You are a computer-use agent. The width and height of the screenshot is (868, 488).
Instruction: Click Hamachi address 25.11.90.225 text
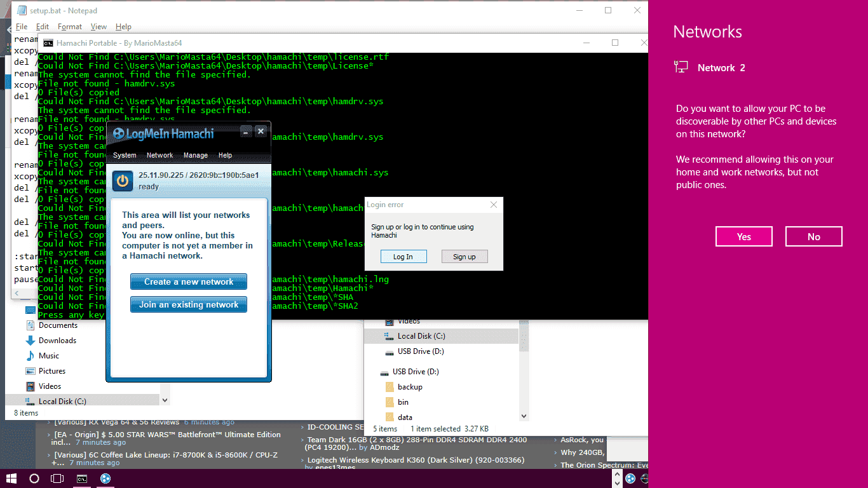coord(159,175)
